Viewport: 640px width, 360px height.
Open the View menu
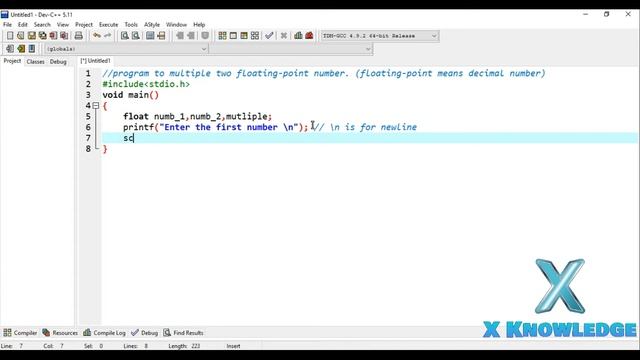pyautogui.click(x=62, y=25)
